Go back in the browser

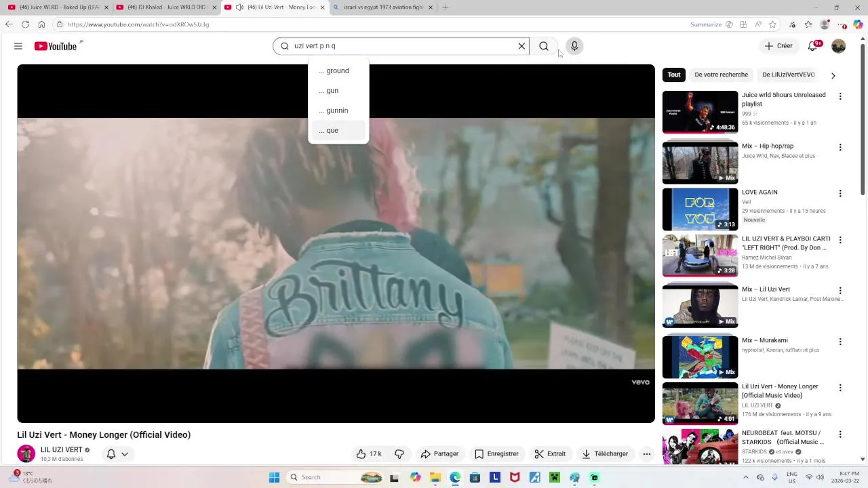pos(9,24)
